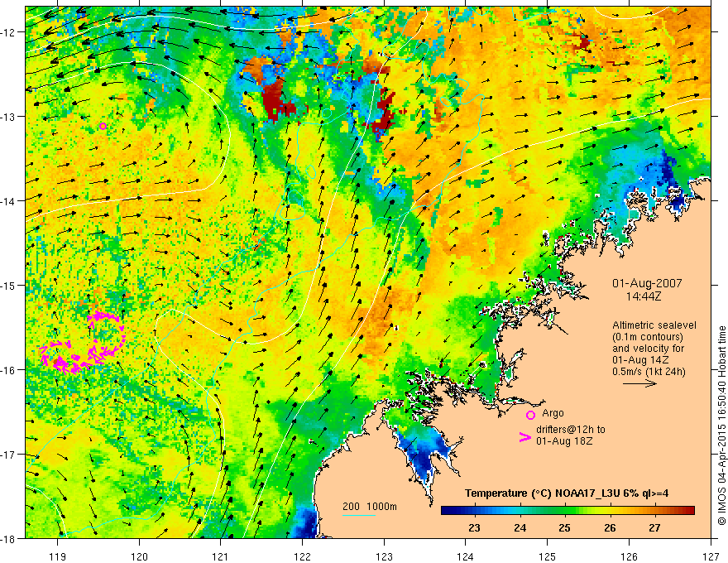Click the 200 1000m isobath label
The width and height of the screenshot is (728, 563).
[x=370, y=507]
